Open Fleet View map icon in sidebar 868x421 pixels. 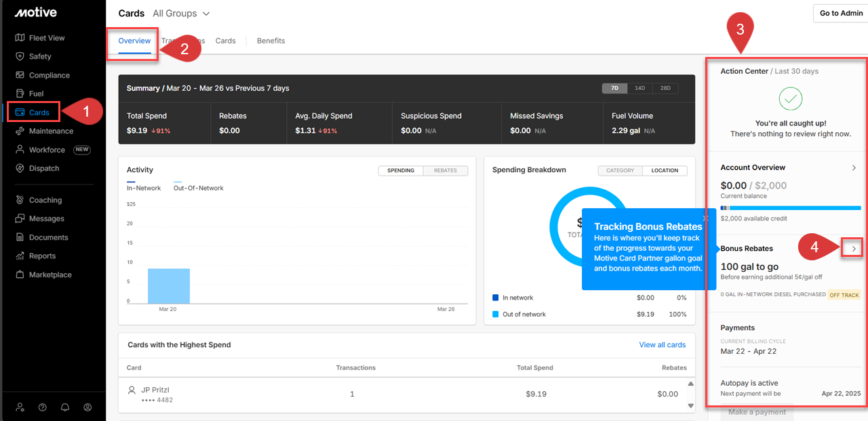click(20, 38)
